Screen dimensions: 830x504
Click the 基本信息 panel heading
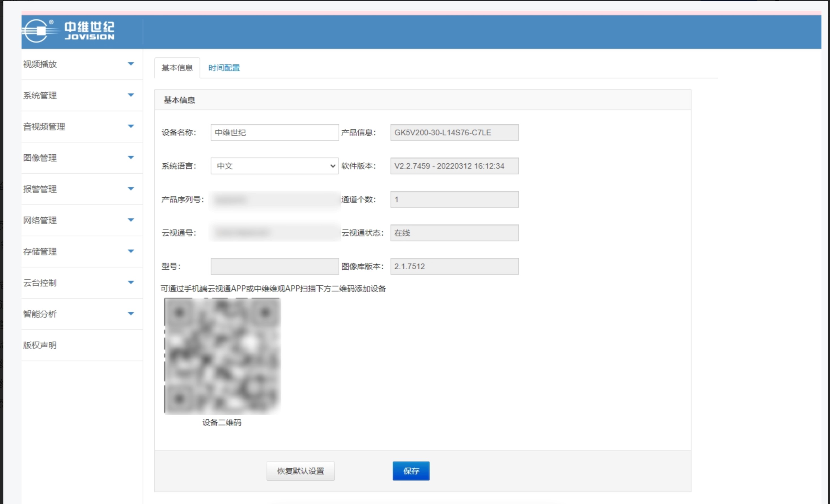(179, 100)
